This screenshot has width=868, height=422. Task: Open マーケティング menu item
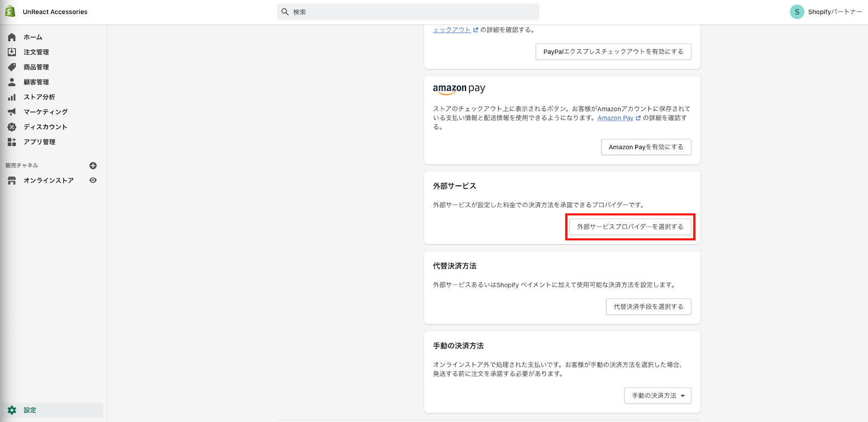pos(46,112)
